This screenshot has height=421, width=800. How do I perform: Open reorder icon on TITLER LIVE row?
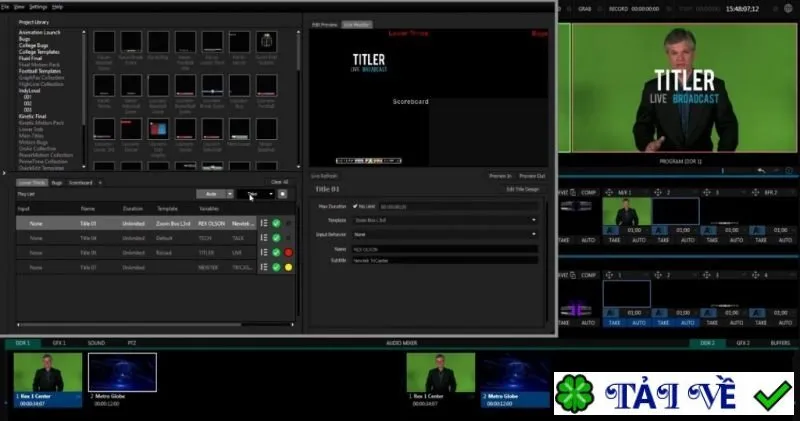(x=264, y=253)
